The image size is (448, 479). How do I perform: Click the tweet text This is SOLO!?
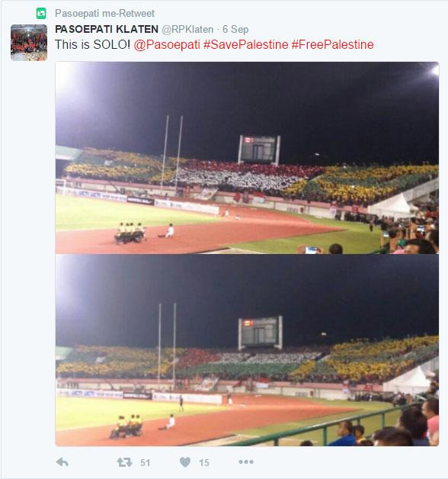[92, 44]
